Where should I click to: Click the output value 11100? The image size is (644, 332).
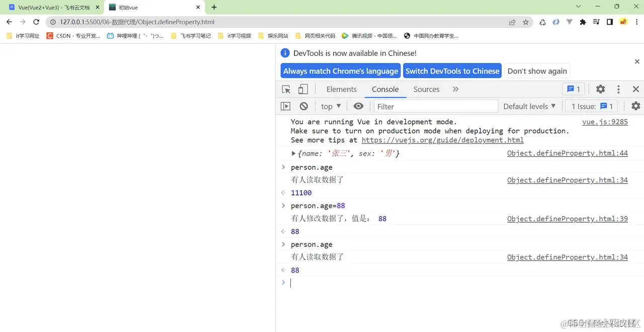pos(301,193)
